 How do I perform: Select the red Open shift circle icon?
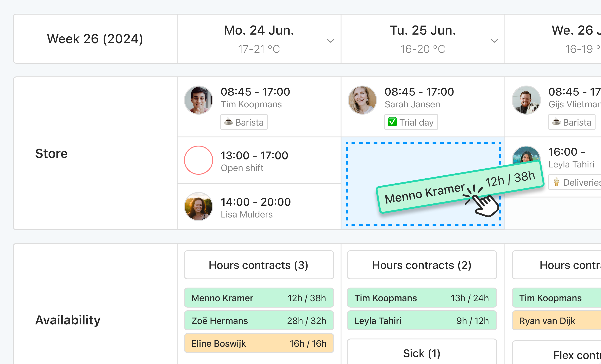(x=198, y=160)
